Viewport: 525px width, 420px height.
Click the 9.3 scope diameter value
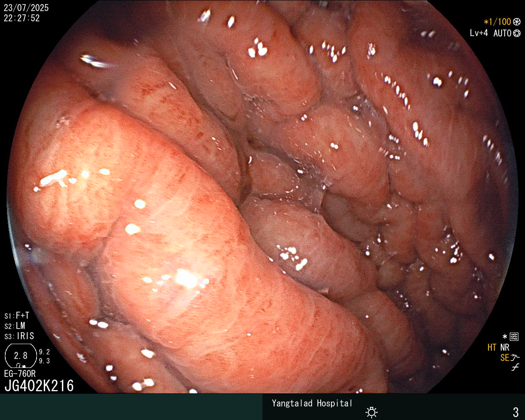pyautogui.click(x=44, y=361)
